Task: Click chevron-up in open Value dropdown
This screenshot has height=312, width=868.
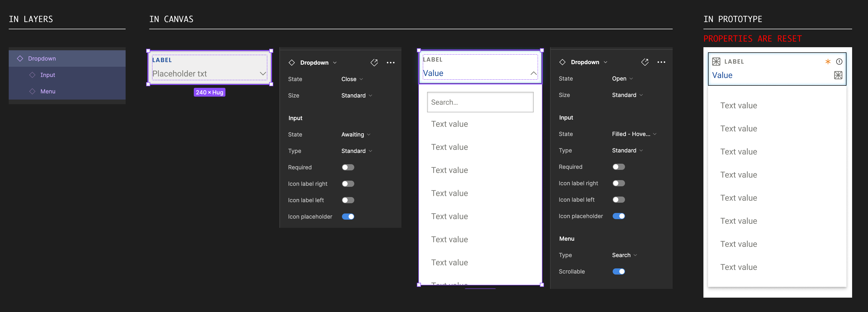Action: pos(533,73)
